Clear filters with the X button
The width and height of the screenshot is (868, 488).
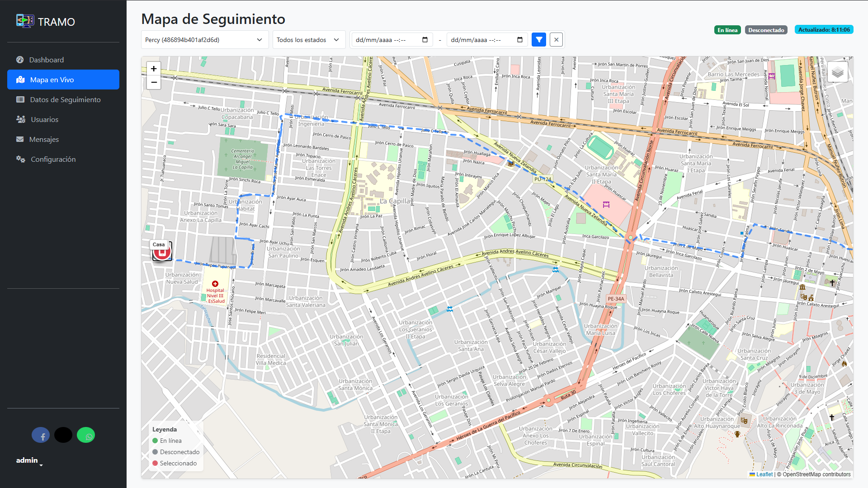(557, 40)
